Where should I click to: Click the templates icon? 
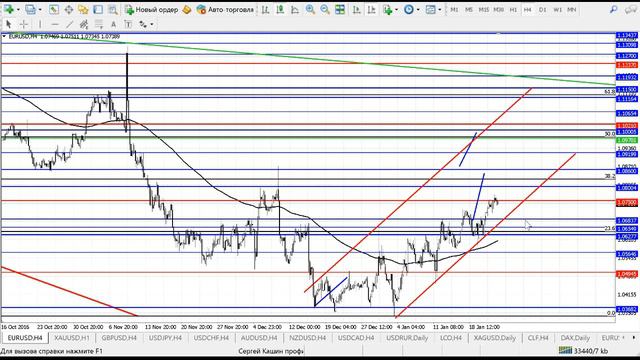(x=430, y=9)
